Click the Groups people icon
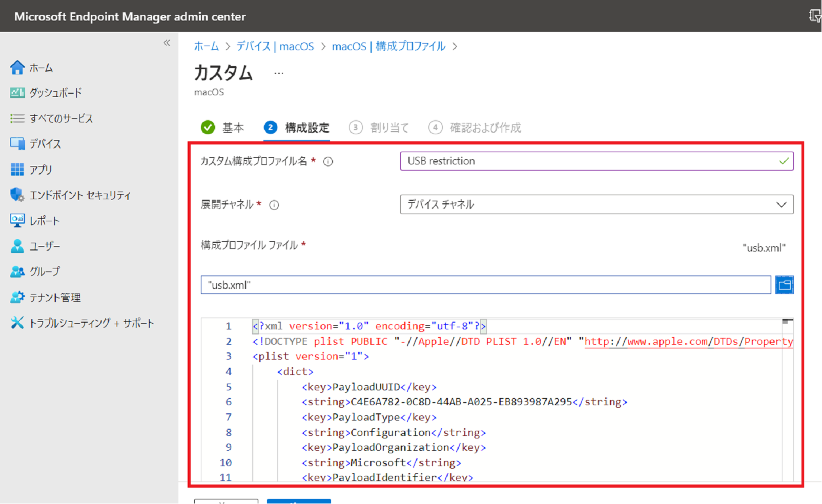This screenshot has height=504, width=822. 17,271
